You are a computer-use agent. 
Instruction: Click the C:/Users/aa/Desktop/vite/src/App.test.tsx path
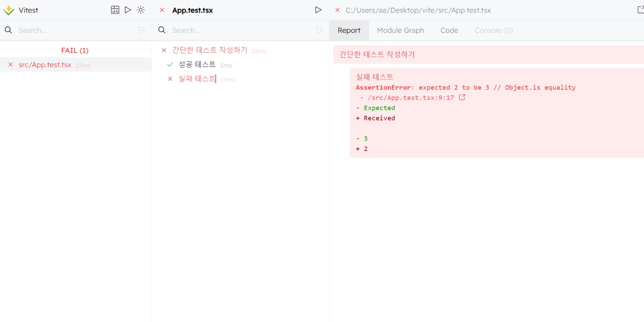(418, 10)
